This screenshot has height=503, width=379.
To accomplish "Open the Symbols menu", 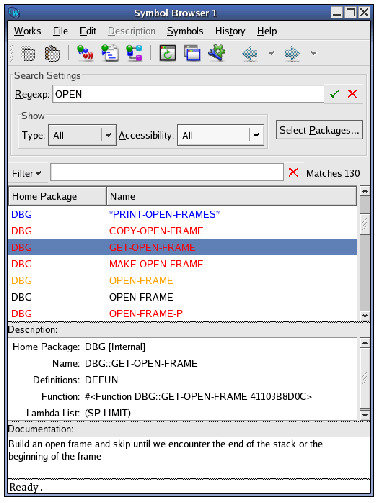I will click(x=185, y=31).
